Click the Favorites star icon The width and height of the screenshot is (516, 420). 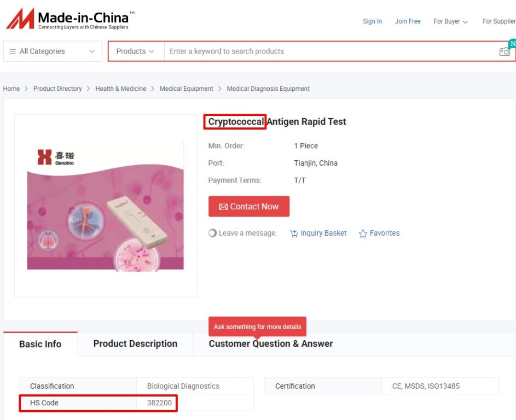pos(363,233)
